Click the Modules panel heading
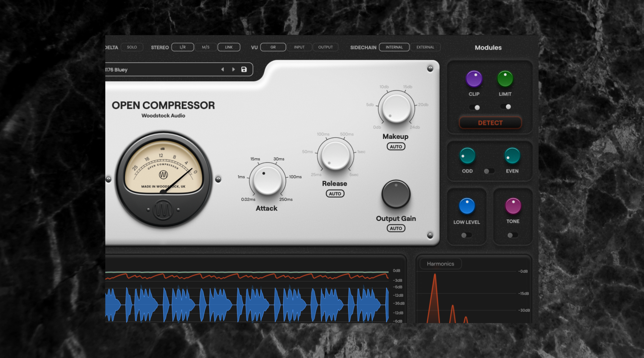This screenshot has height=358, width=644. (x=488, y=48)
